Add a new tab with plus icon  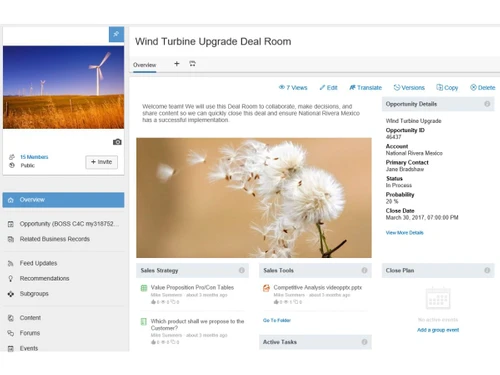(x=177, y=63)
